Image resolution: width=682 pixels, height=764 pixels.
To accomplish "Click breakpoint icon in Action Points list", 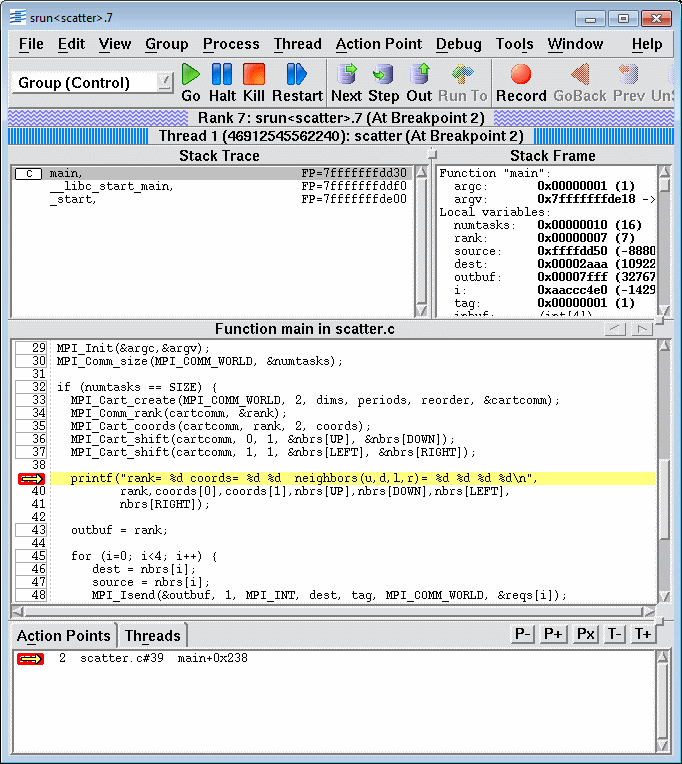I will [x=30, y=659].
